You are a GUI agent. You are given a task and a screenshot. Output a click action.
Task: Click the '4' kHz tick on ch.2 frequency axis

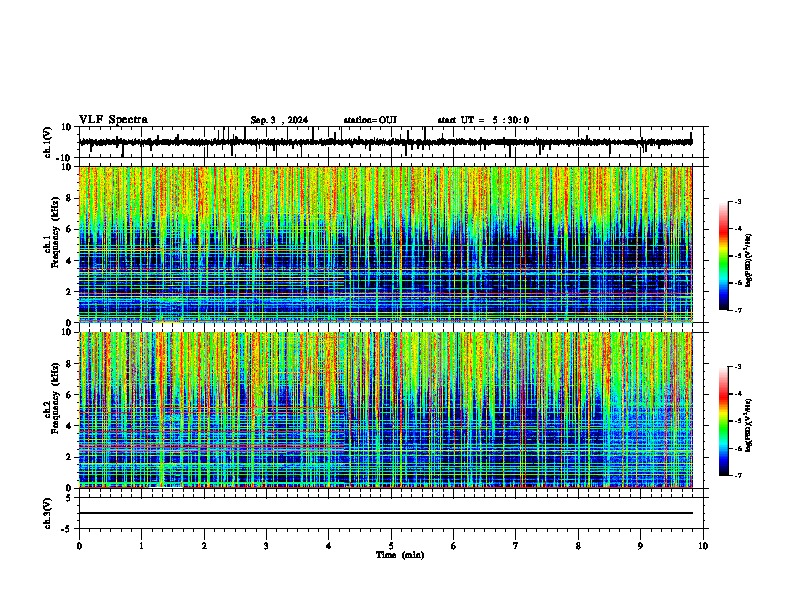click(x=70, y=426)
